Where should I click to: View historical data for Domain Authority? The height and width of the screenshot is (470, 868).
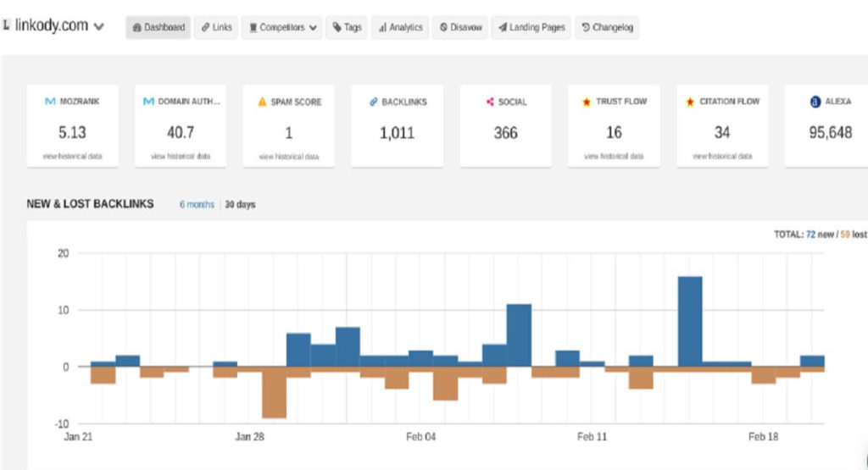(x=181, y=157)
